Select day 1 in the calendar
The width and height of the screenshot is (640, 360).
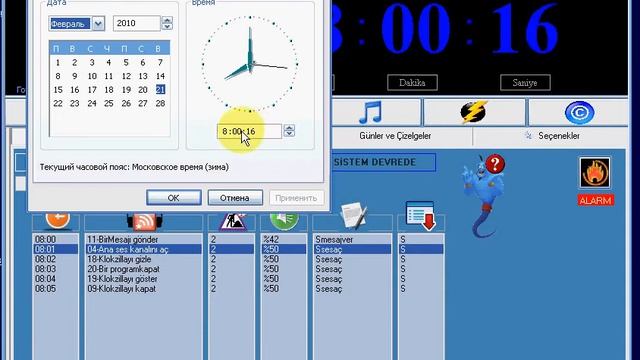pos(58,62)
